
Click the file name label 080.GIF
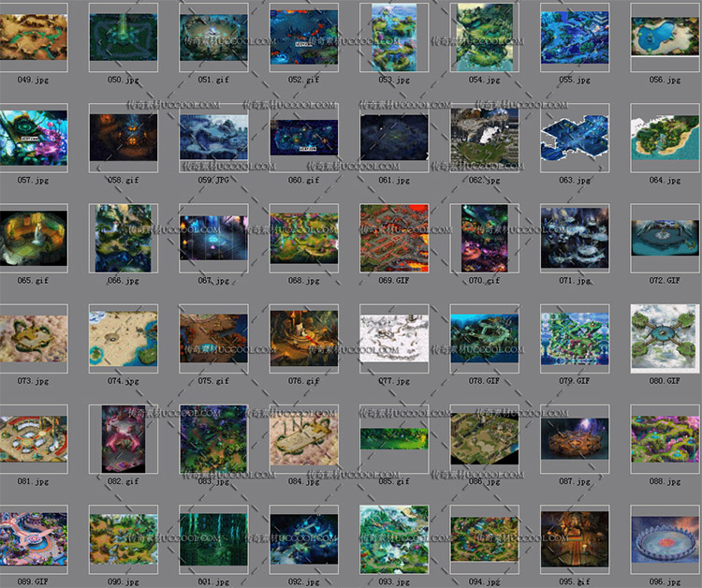coord(665,381)
